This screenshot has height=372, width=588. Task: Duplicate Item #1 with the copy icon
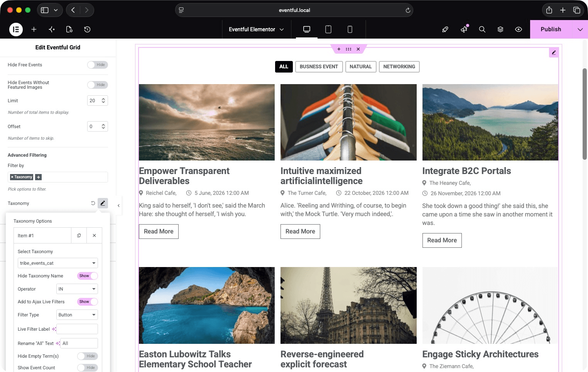79,235
